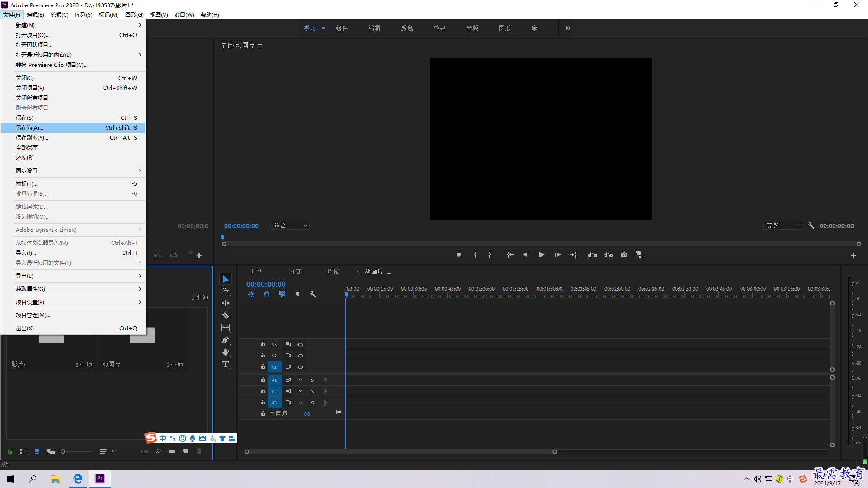Expand 导出(E) submenu
This screenshot has width=868, height=488.
(x=73, y=276)
